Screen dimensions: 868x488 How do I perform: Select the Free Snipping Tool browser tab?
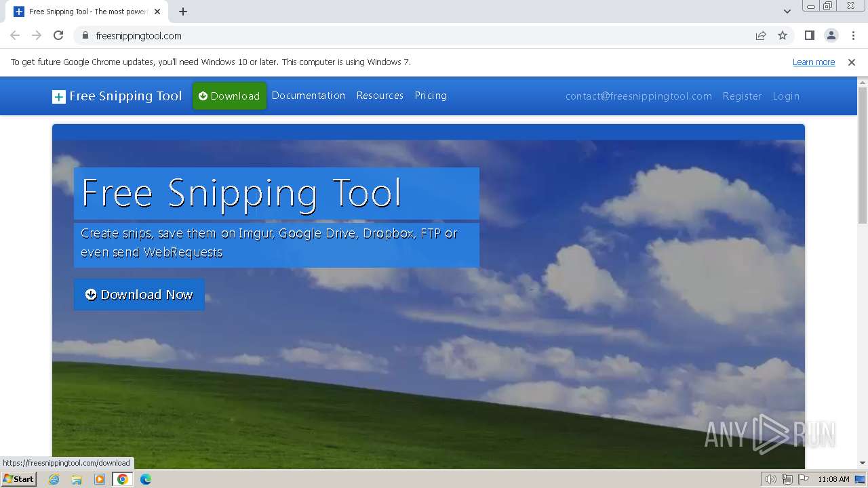(87, 12)
